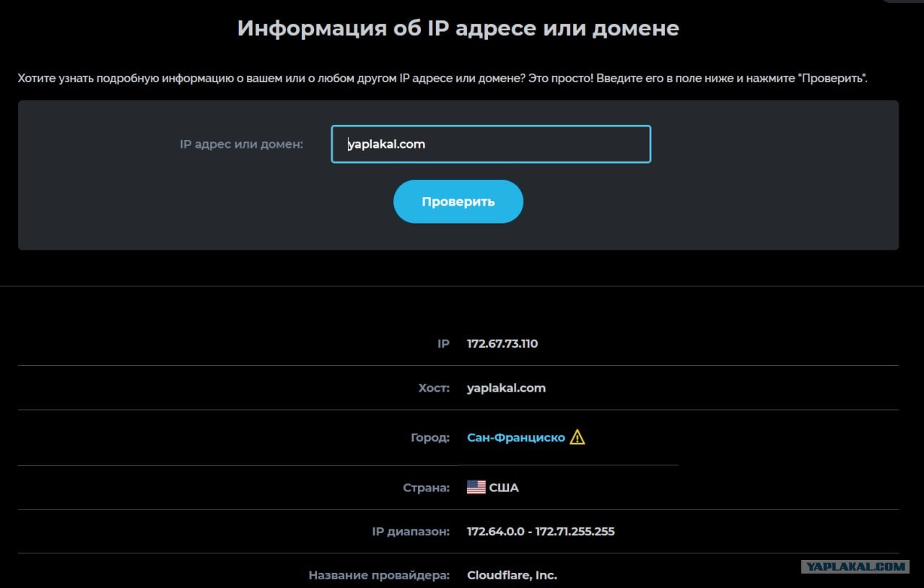Image resolution: width=924 pixels, height=588 pixels.
Task: Click the intro paragraph starting with Хотите узнать
Action: click(x=443, y=78)
